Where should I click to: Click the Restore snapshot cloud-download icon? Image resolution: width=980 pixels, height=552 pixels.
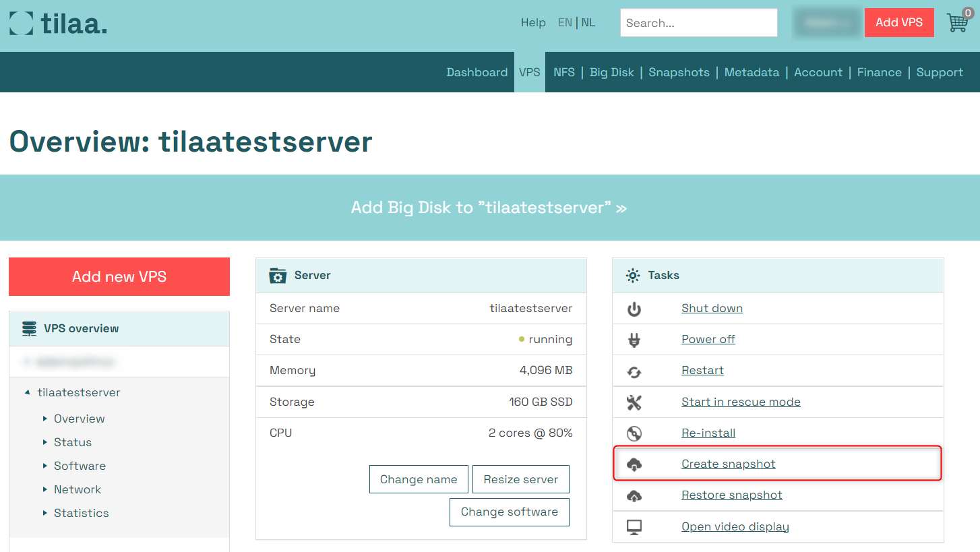coord(634,495)
